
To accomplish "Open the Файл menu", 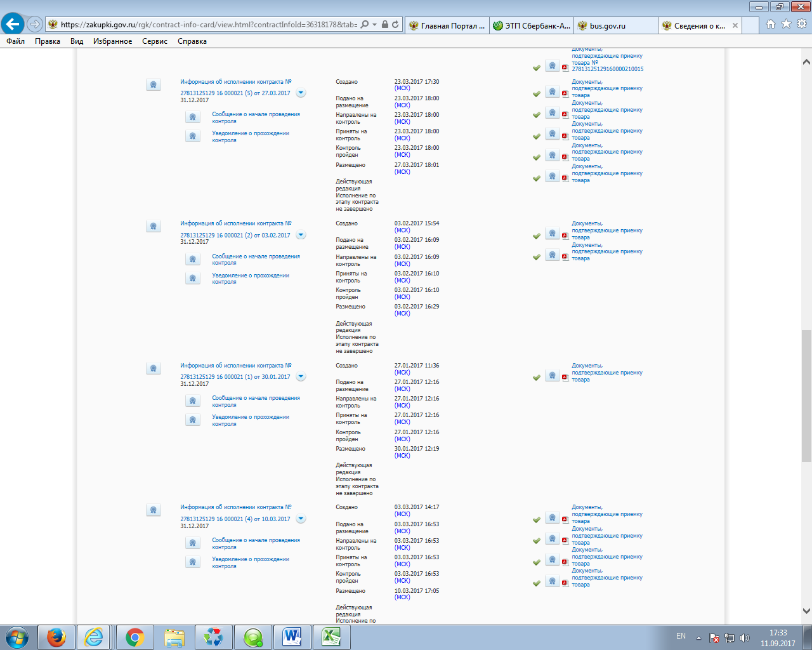I will [16, 41].
